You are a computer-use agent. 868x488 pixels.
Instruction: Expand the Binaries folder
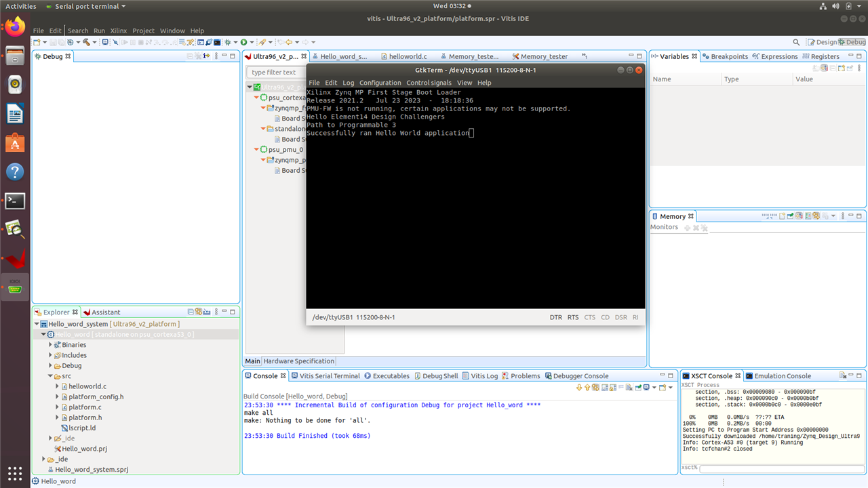(x=50, y=344)
